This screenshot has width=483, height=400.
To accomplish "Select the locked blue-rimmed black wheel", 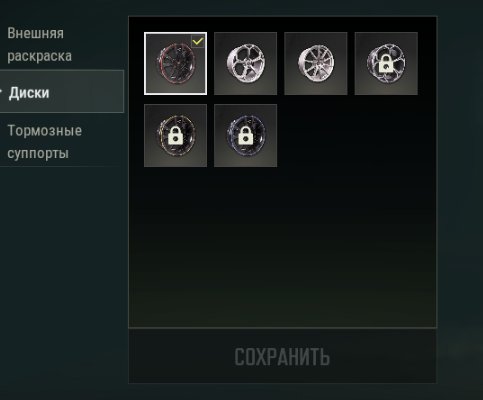I will click(245, 135).
